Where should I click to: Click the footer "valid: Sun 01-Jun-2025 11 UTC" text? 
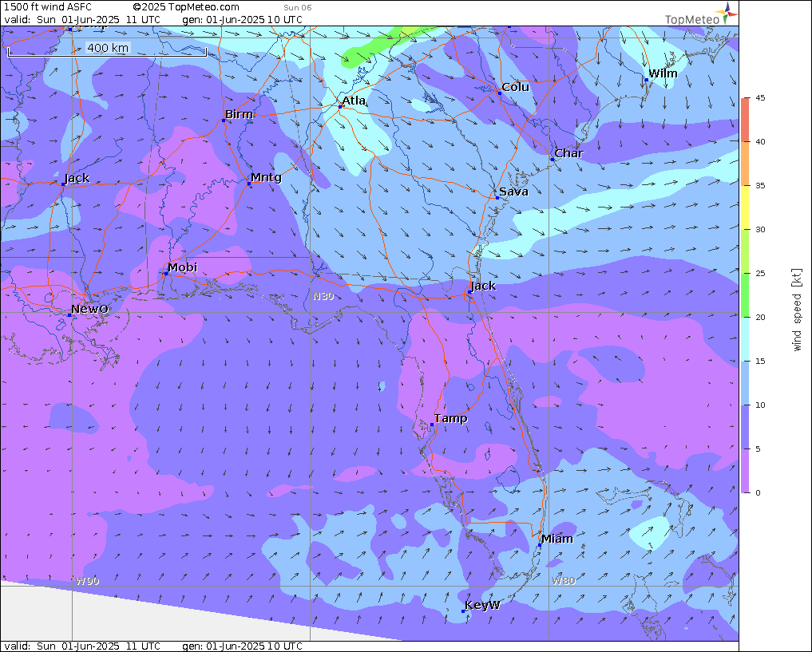tap(82, 646)
